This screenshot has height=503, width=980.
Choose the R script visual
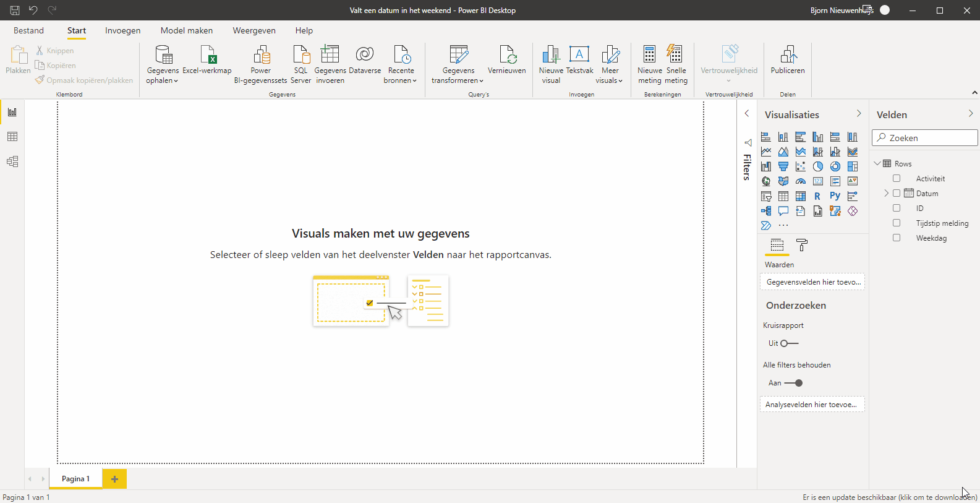[818, 196]
